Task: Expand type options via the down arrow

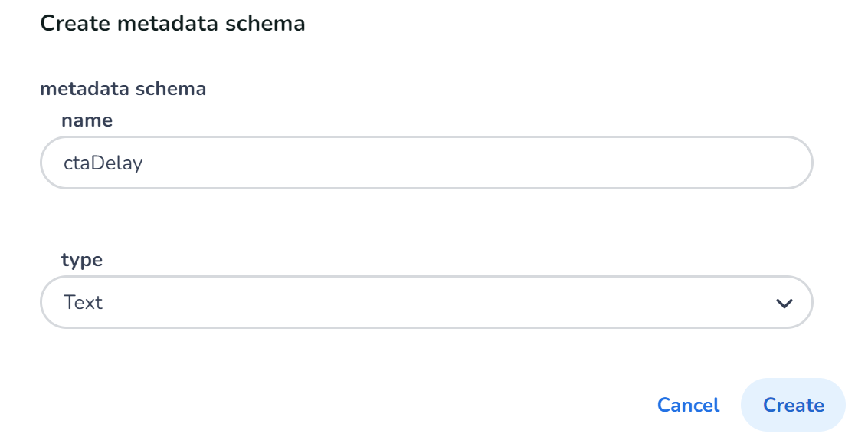Action: click(784, 303)
